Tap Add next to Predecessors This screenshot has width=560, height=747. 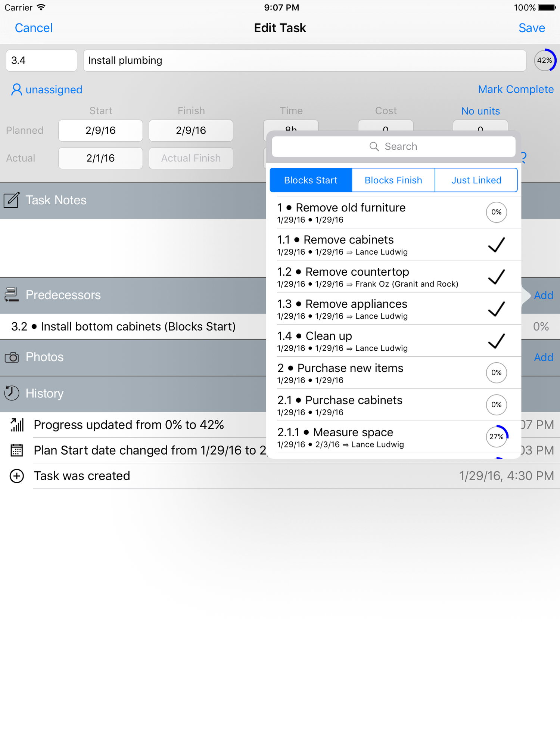(x=544, y=295)
